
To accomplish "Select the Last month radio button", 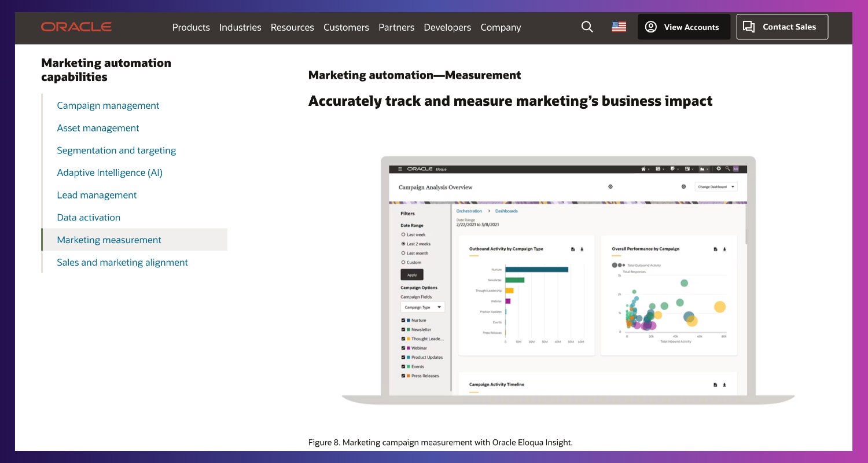I will coord(403,253).
